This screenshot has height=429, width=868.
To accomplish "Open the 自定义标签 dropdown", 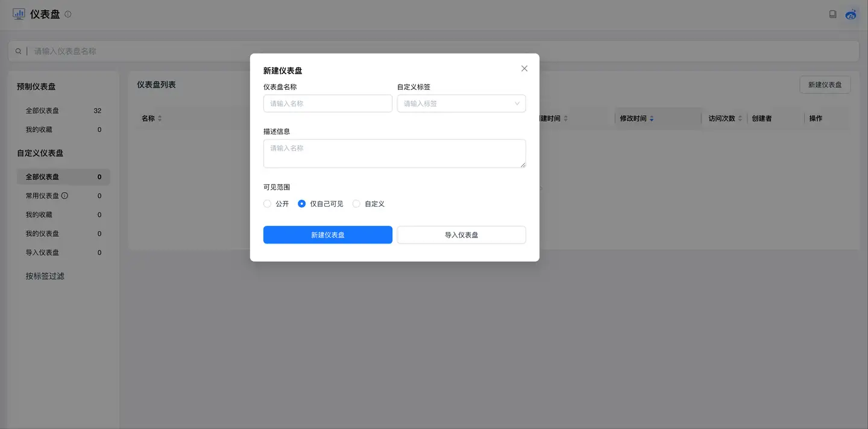I will click(x=461, y=104).
